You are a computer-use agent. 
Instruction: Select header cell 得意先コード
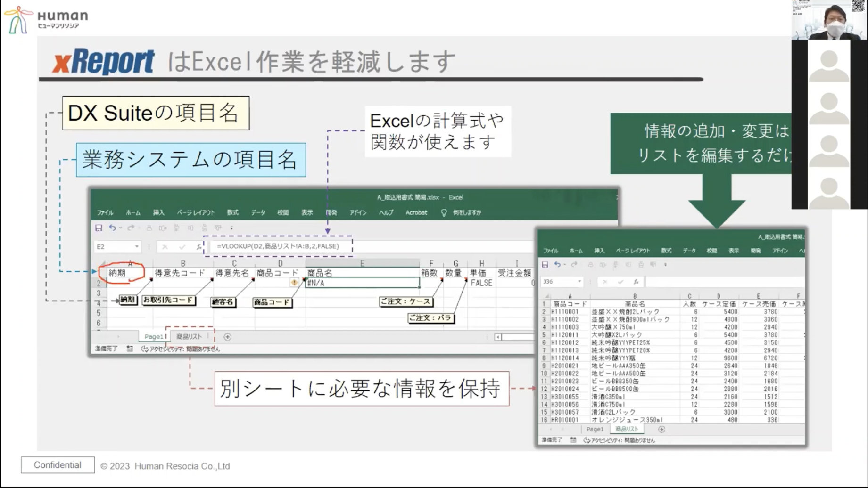(183, 273)
